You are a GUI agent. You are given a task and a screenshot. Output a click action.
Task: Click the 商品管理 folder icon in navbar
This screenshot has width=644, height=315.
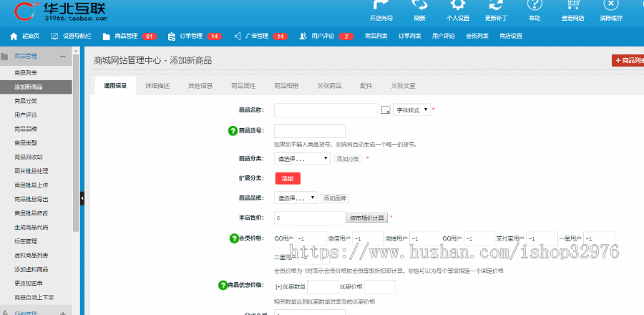point(107,36)
